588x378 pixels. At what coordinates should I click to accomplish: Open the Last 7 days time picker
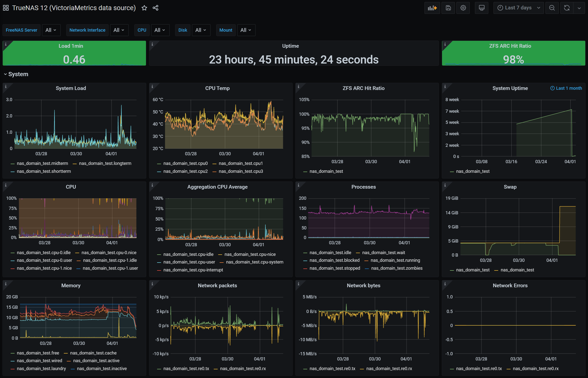tap(518, 8)
